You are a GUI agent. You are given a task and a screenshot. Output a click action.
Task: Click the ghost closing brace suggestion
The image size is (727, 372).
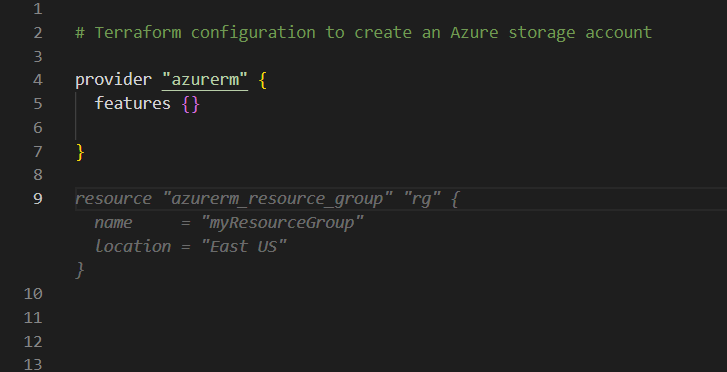pos(80,270)
